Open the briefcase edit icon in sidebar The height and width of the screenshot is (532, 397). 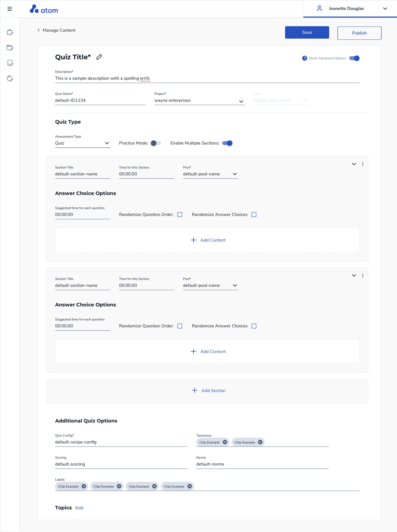[10, 32]
